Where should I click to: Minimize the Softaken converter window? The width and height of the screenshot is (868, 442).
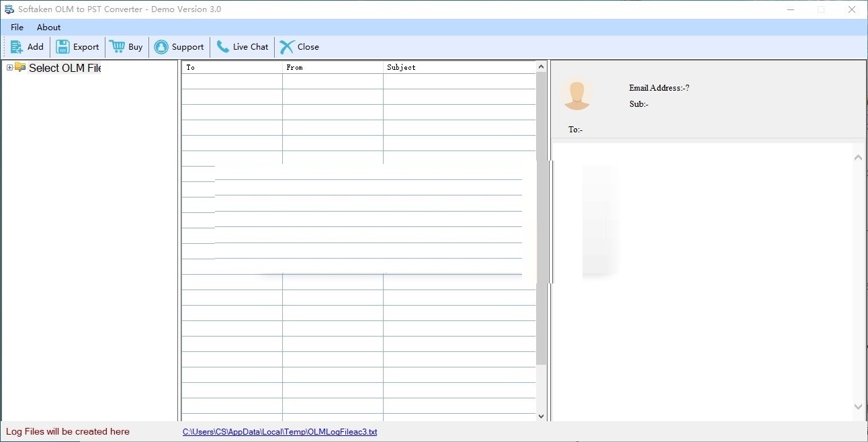click(790, 9)
